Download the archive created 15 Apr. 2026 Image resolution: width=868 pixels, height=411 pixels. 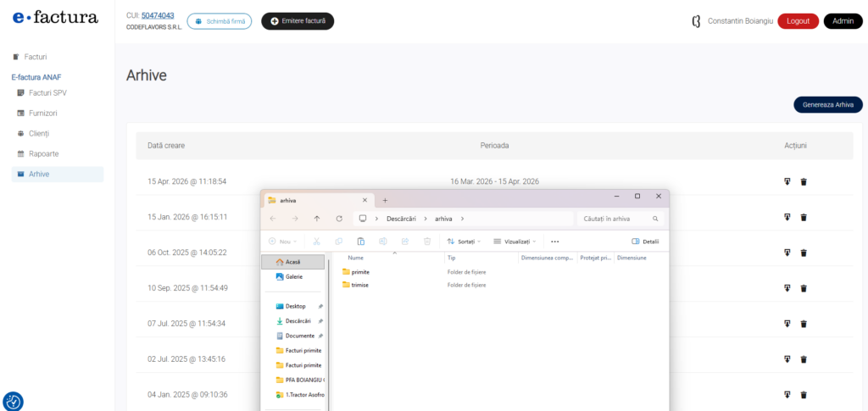point(787,181)
